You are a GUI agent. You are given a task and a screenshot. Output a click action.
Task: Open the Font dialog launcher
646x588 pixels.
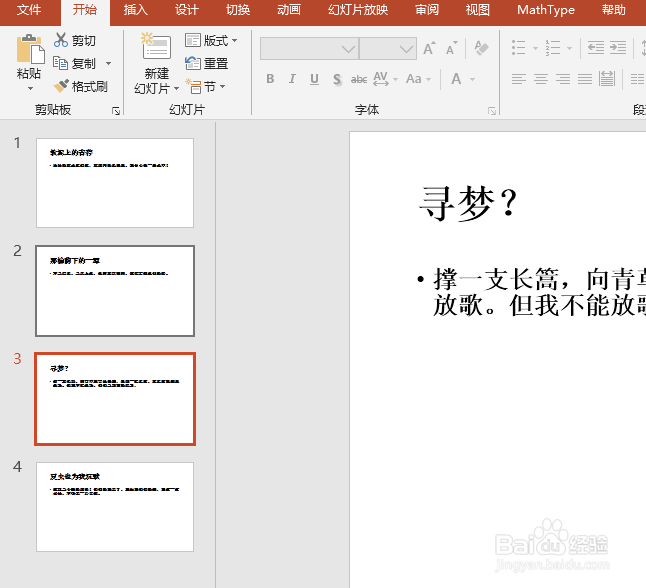tap(492, 111)
